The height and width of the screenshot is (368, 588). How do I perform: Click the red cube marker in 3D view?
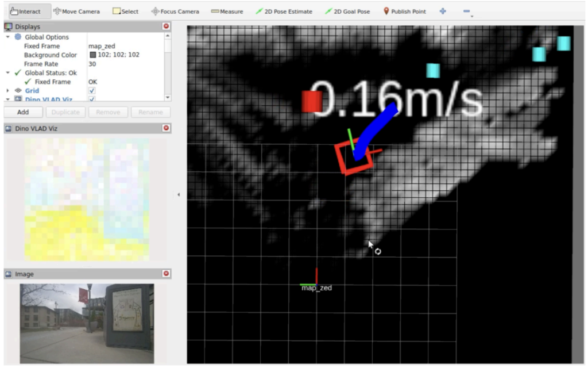[x=312, y=101]
